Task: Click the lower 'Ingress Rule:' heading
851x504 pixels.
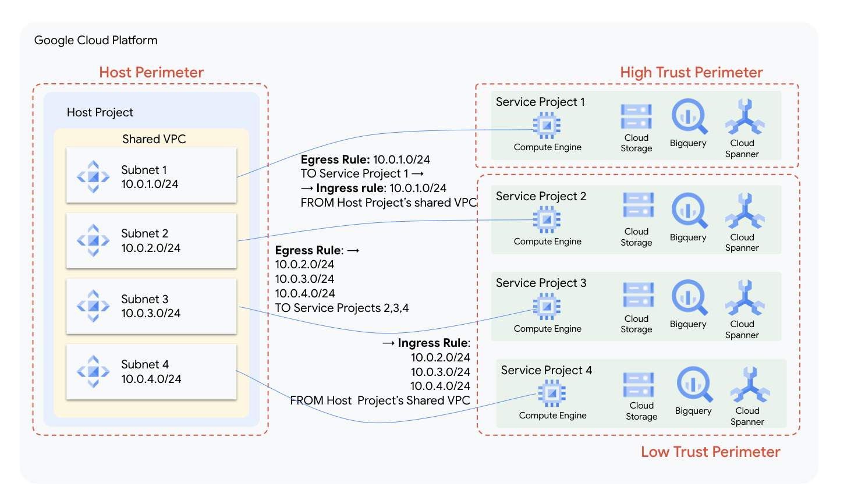Action: coord(434,343)
